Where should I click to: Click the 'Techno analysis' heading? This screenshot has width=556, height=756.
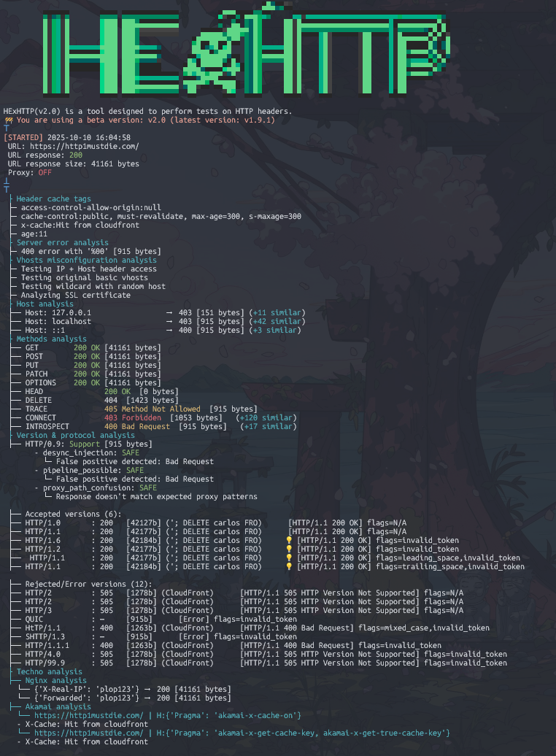[x=49, y=671]
